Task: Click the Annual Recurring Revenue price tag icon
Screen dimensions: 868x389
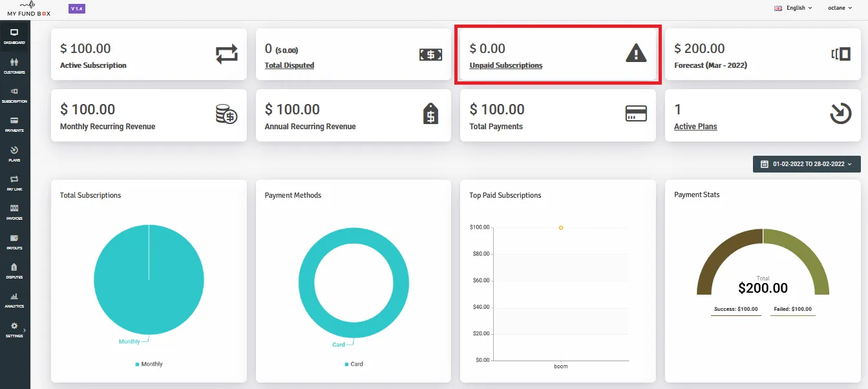Action: (431, 114)
